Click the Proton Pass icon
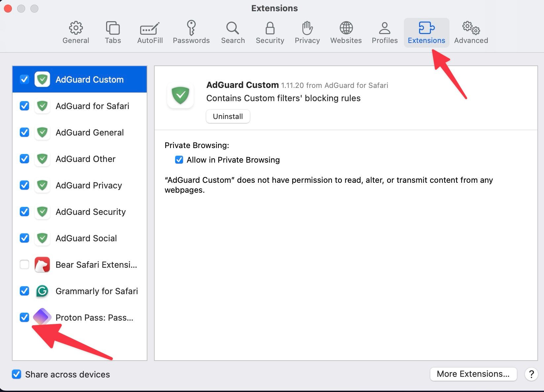 42,317
